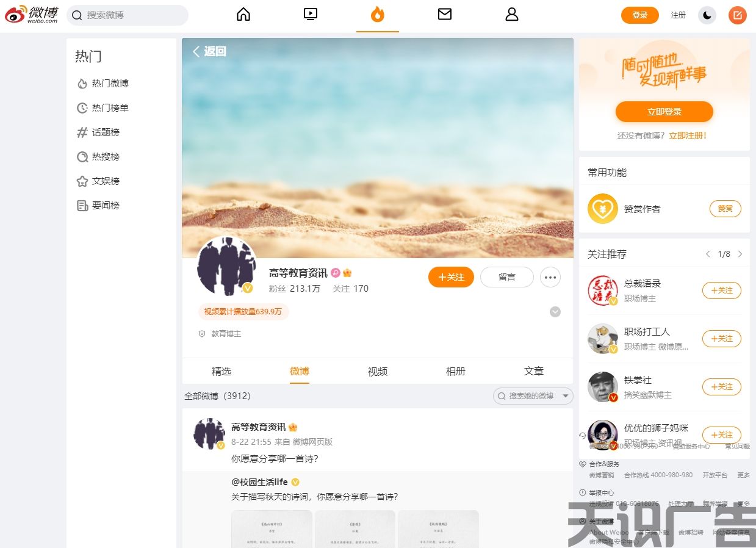Open the home icon in top navigation
756x548 pixels.
(243, 14)
